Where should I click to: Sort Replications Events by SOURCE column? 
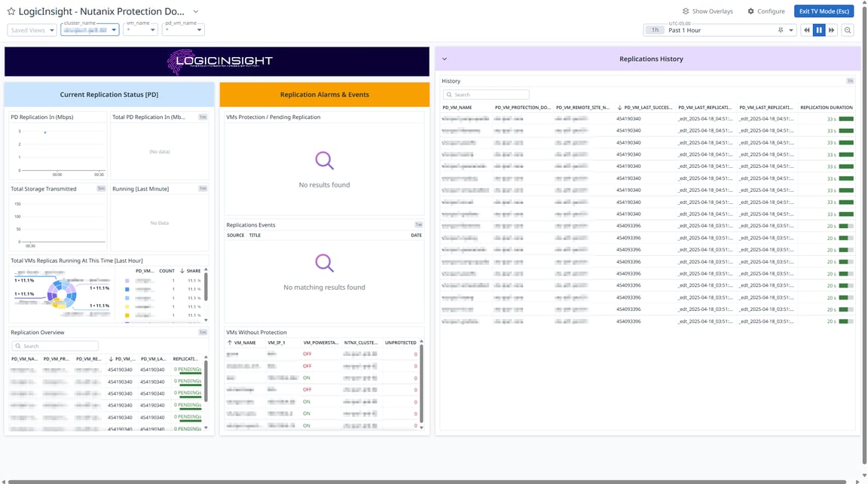235,236
